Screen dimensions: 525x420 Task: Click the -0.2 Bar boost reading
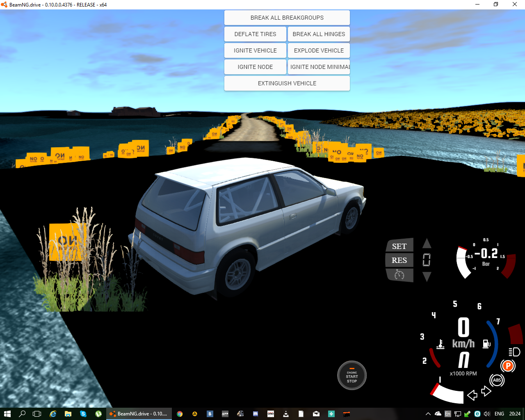(x=486, y=253)
